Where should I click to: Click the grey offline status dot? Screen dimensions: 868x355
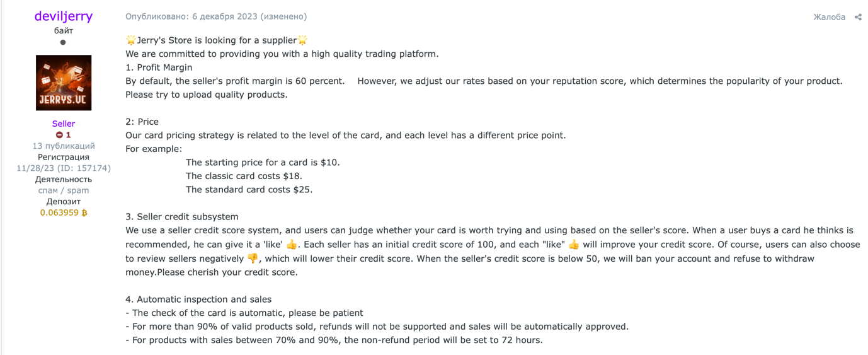pyautogui.click(x=63, y=43)
